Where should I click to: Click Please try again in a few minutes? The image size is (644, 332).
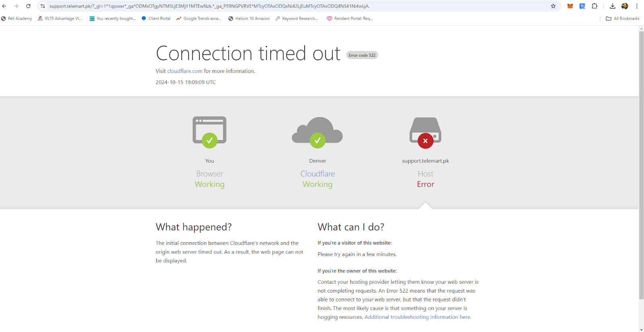click(357, 254)
